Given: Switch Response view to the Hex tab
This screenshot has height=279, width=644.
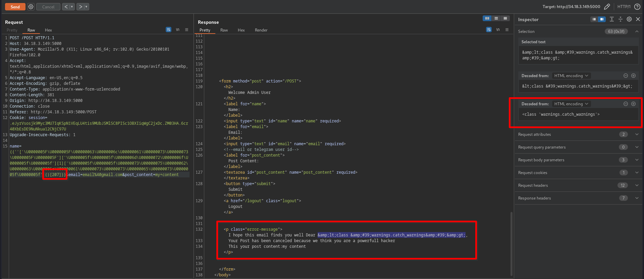Looking at the screenshot, I should 241,30.
